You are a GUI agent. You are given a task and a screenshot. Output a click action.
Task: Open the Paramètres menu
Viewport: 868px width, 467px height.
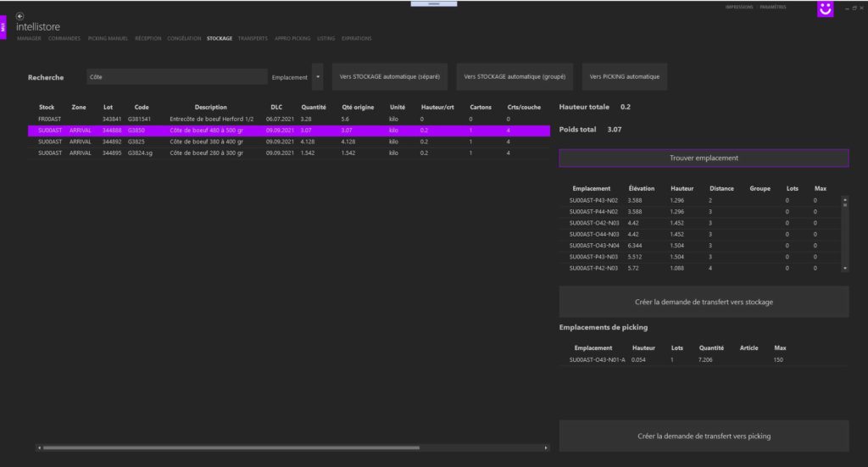[772, 7]
